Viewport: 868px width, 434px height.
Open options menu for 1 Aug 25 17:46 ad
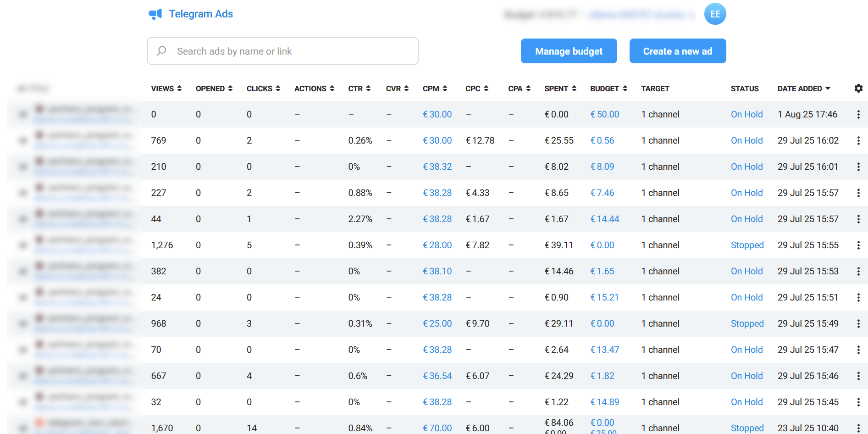point(858,115)
